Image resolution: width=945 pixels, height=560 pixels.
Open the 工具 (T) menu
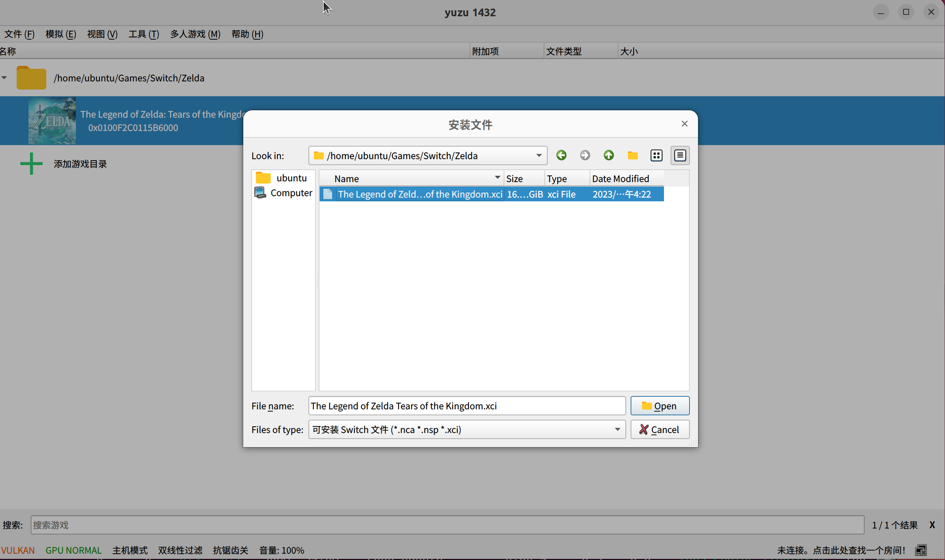[144, 34]
